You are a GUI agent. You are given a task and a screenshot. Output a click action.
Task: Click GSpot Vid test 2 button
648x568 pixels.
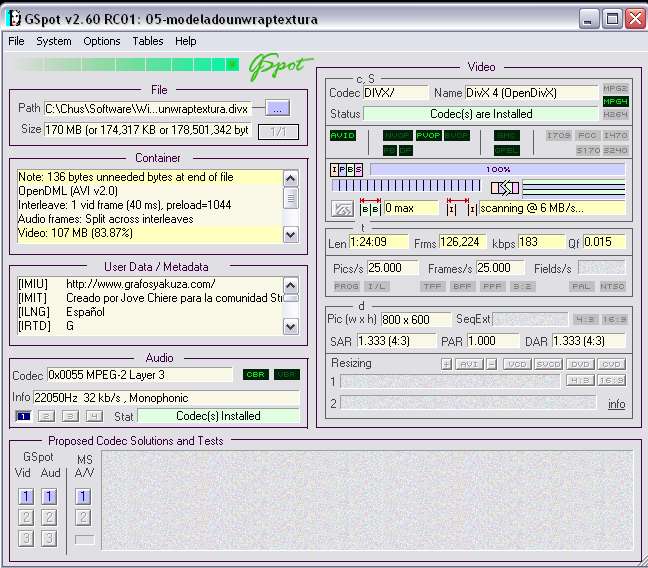[26, 517]
